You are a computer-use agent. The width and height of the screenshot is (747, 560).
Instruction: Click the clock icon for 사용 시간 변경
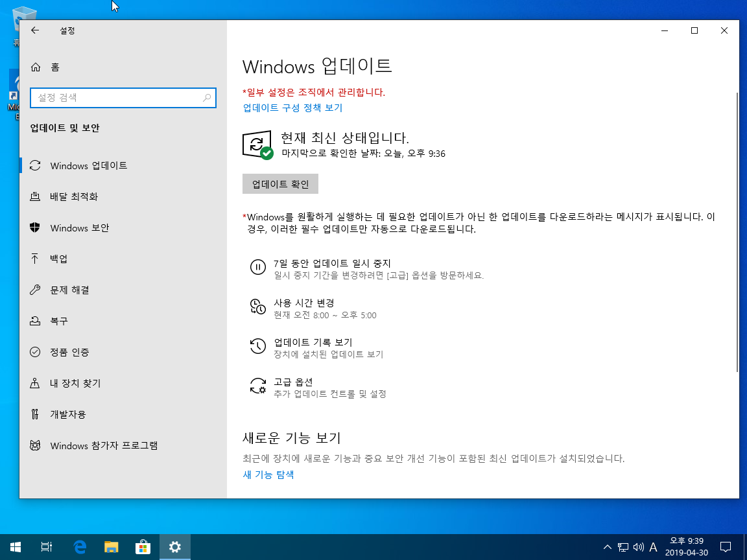click(x=257, y=307)
